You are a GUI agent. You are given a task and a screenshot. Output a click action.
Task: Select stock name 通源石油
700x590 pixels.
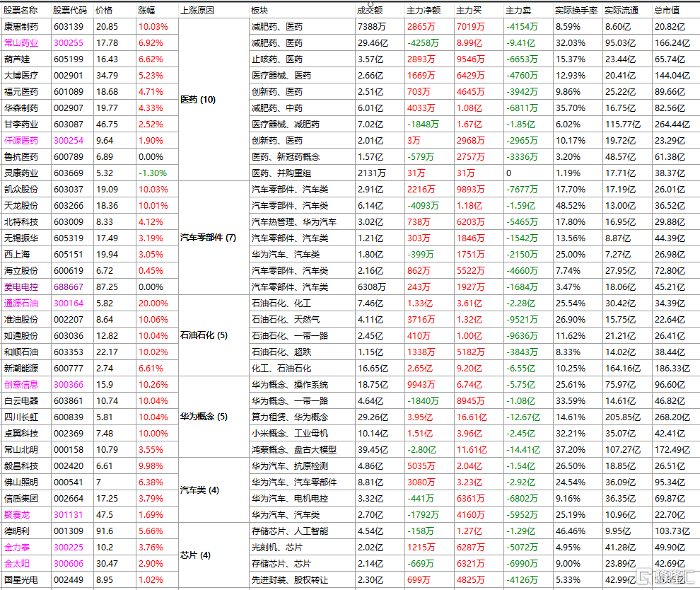[x=21, y=303]
